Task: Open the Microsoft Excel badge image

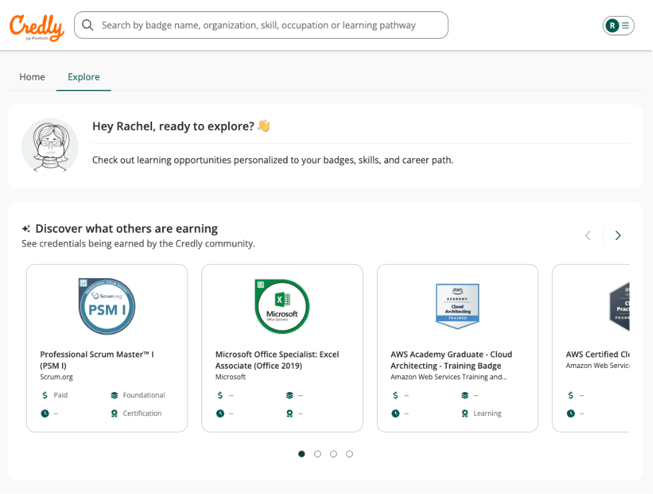Action: click(x=282, y=306)
